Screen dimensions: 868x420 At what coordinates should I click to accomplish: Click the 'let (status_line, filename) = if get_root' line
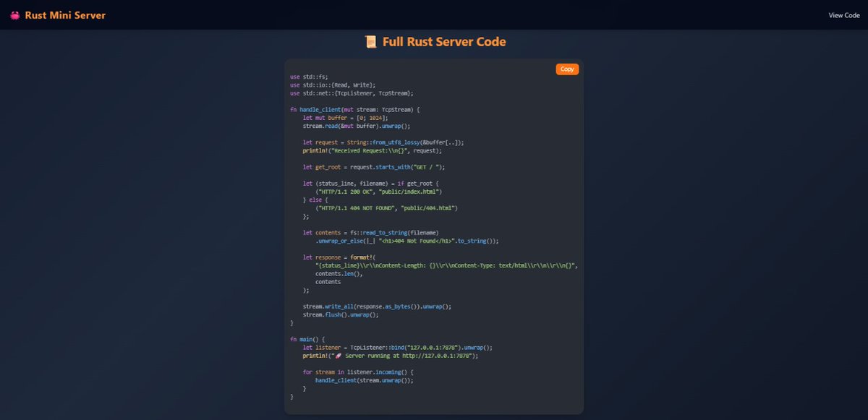(x=371, y=183)
